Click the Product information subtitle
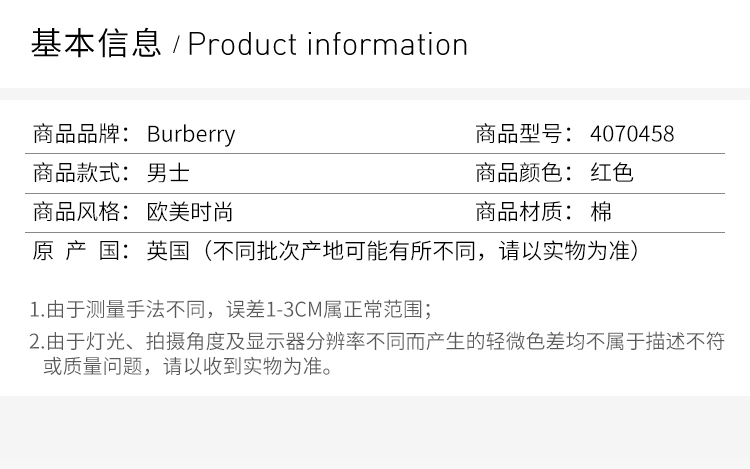 (328, 45)
